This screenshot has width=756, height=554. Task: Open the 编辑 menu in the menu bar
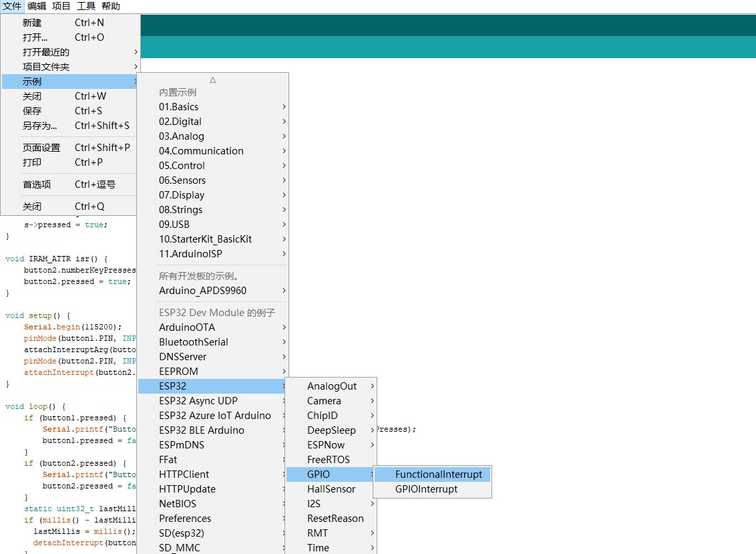point(37,6)
